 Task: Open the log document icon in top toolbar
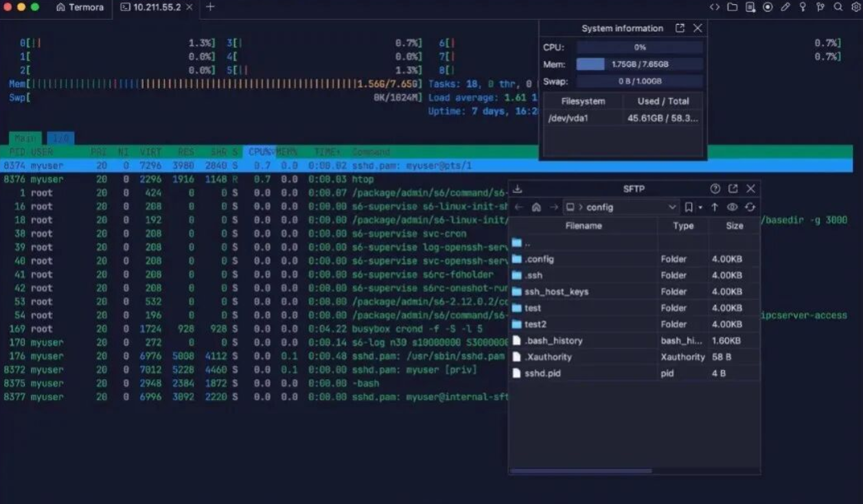pyautogui.click(x=750, y=7)
